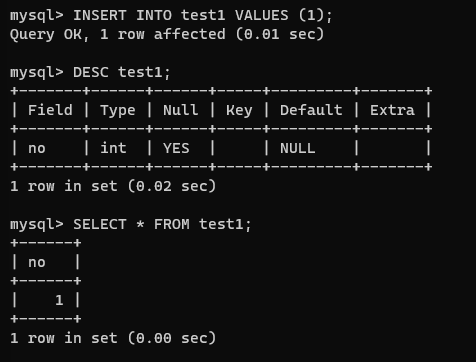The image size is (476, 362).
Task: Click the no field name in DESC row
Action: [37, 149]
